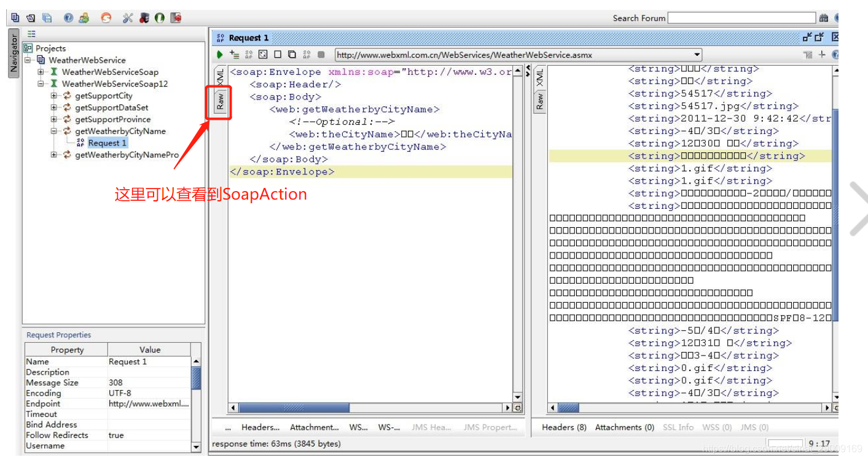Toggle the request editor XML tab

coord(219,77)
